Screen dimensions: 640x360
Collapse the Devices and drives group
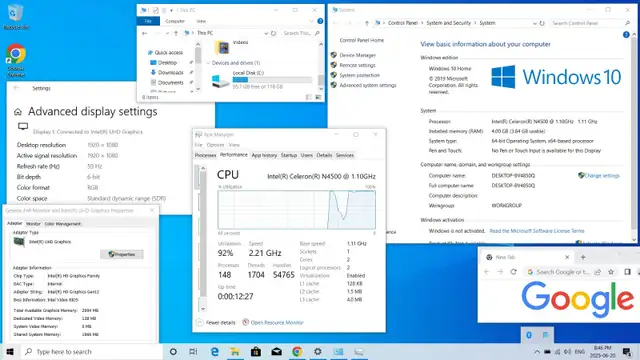[x=209, y=63]
